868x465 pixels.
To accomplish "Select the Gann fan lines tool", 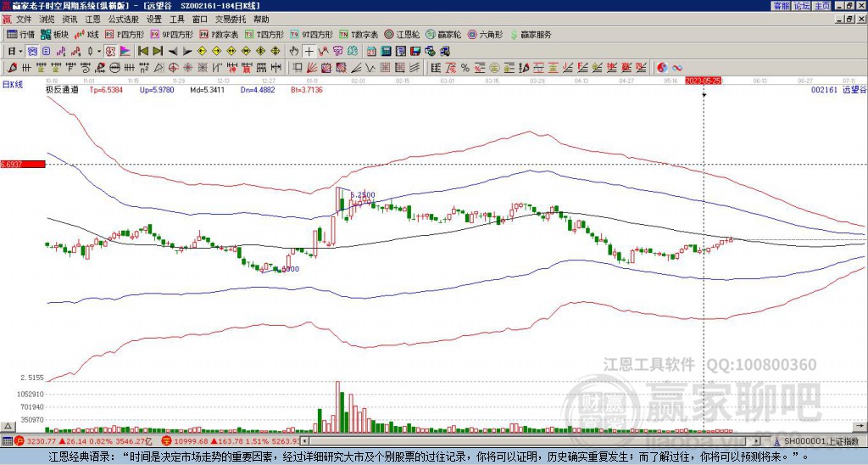I will tap(312, 68).
